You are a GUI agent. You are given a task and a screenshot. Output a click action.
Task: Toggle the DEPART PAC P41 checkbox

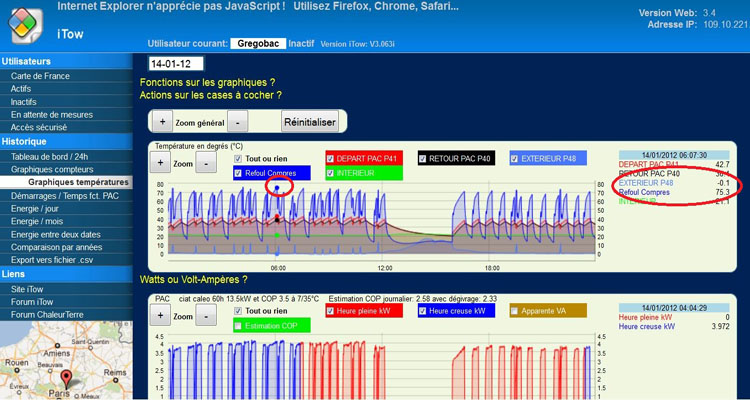(331, 158)
